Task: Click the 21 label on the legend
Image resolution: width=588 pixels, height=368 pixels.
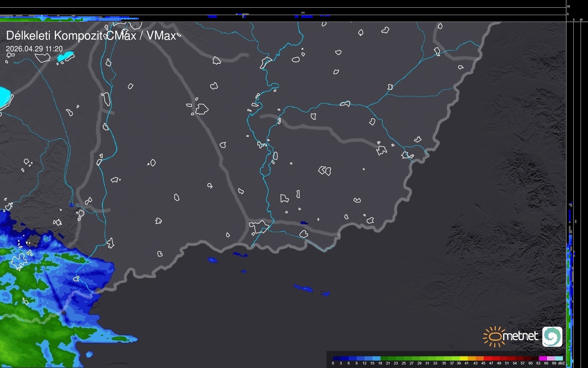Action: click(388, 363)
